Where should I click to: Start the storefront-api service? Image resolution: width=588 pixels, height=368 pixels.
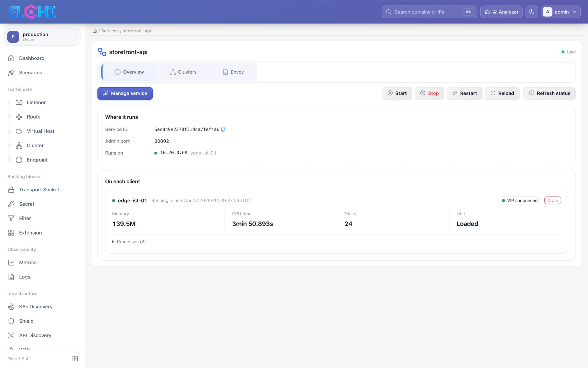click(x=397, y=93)
